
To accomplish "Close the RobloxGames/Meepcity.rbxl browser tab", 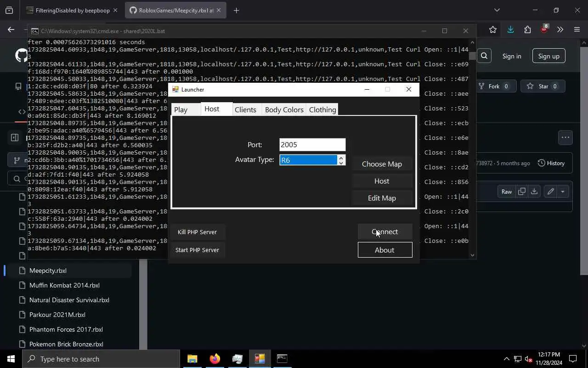I will point(219,10).
